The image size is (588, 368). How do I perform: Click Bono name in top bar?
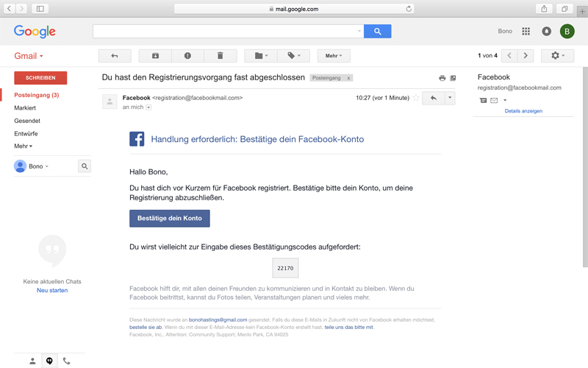pyautogui.click(x=505, y=31)
